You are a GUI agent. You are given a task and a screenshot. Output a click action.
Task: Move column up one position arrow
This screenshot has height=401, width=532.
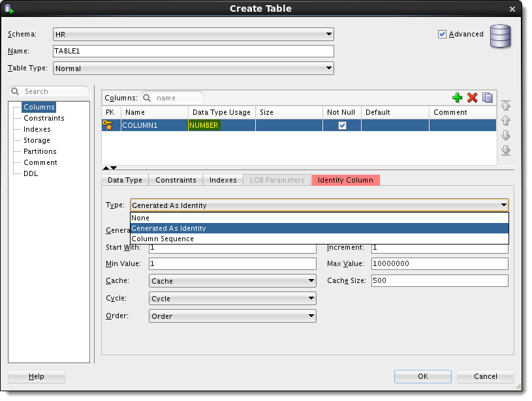[x=505, y=121]
